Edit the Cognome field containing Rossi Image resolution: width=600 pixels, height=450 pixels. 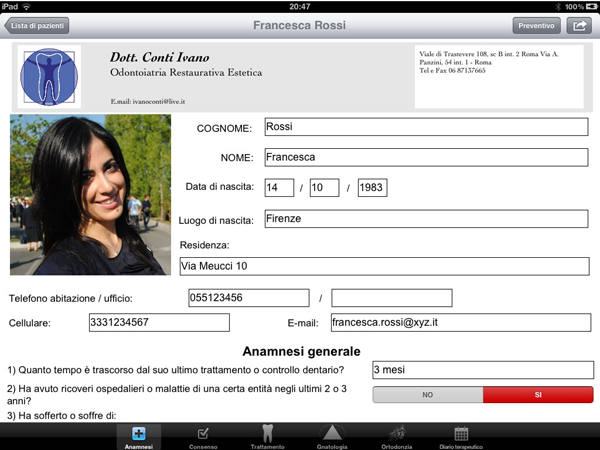click(x=425, y=127)
